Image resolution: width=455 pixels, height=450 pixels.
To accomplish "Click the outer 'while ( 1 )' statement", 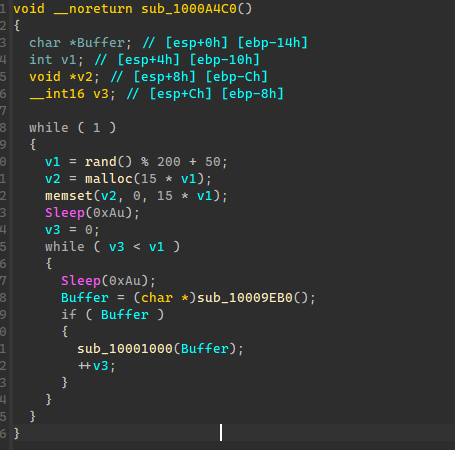I will point(72,128).
